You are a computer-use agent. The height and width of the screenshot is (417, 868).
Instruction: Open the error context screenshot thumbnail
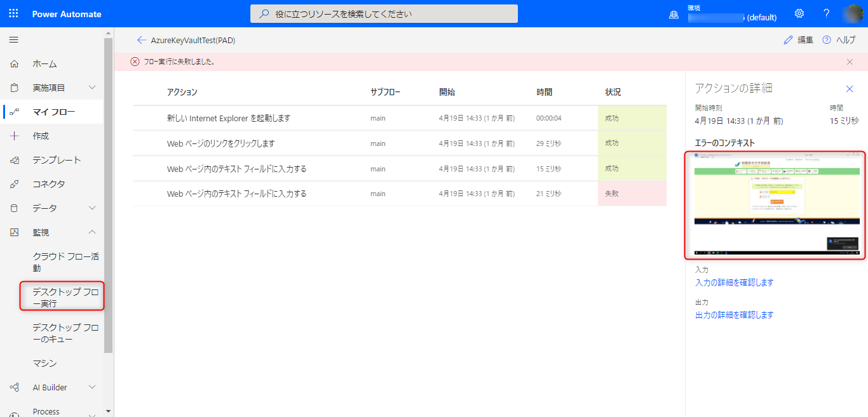point(776,204)
